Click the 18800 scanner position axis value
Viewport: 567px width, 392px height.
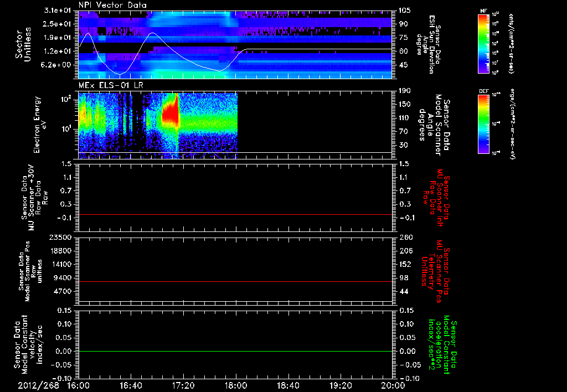[61, 251]
